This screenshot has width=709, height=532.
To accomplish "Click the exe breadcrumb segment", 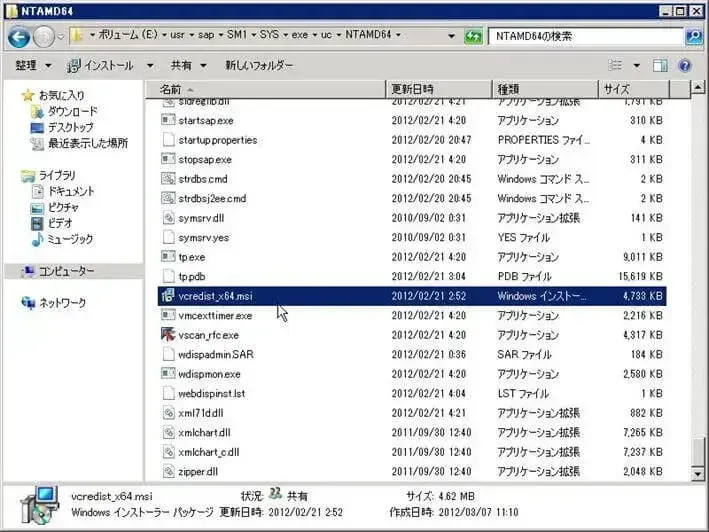I will (299, 35).
